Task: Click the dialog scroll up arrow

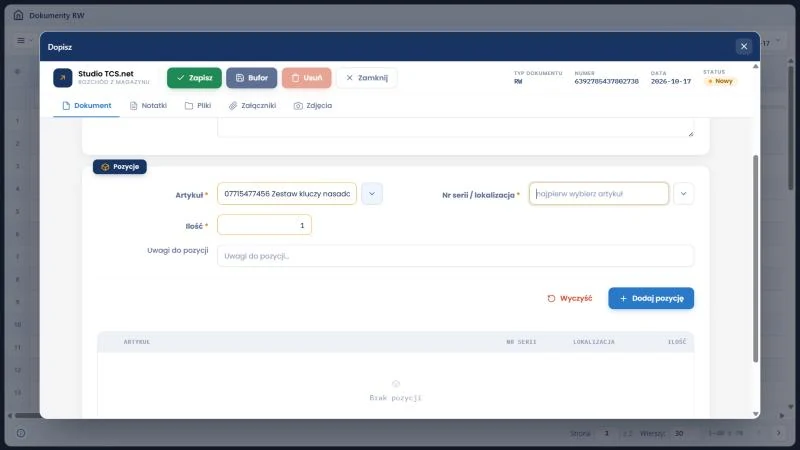Action: (x=756, y=66)
